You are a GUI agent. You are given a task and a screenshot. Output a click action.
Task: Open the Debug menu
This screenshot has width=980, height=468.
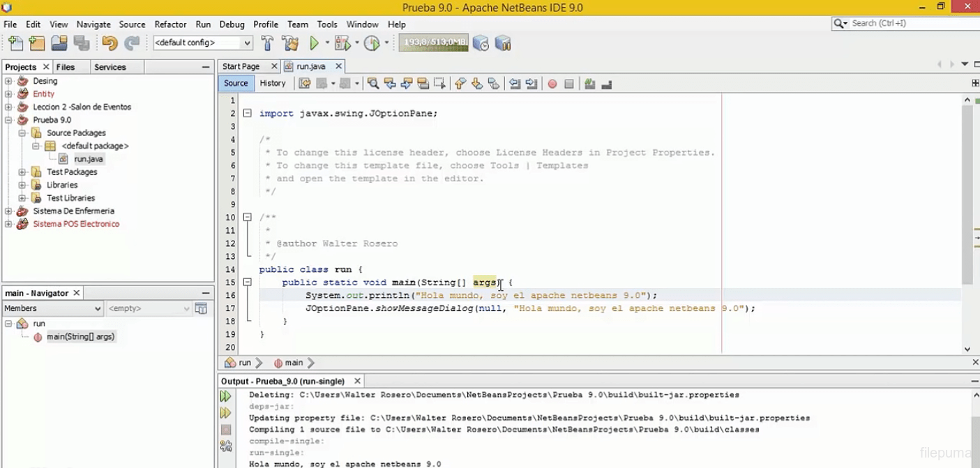point(232,24)
